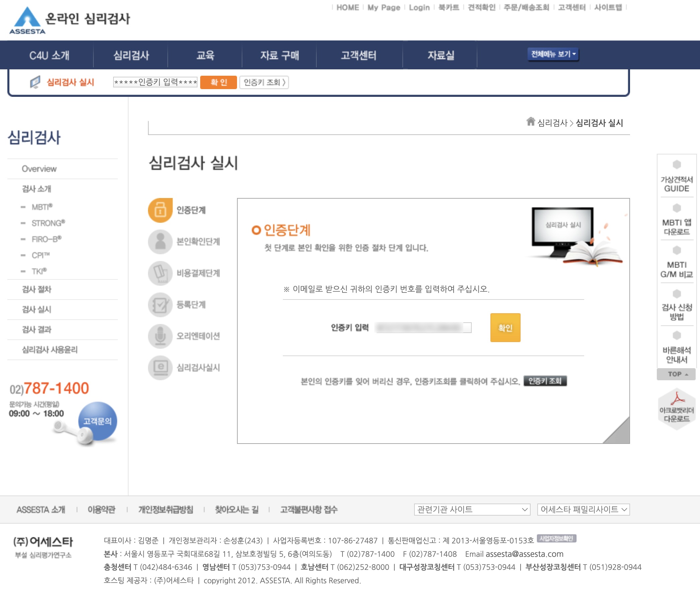Screen dimensions: 700x596
Task: Click the dark 인증키 조회 button
Action: coord(545,381)
